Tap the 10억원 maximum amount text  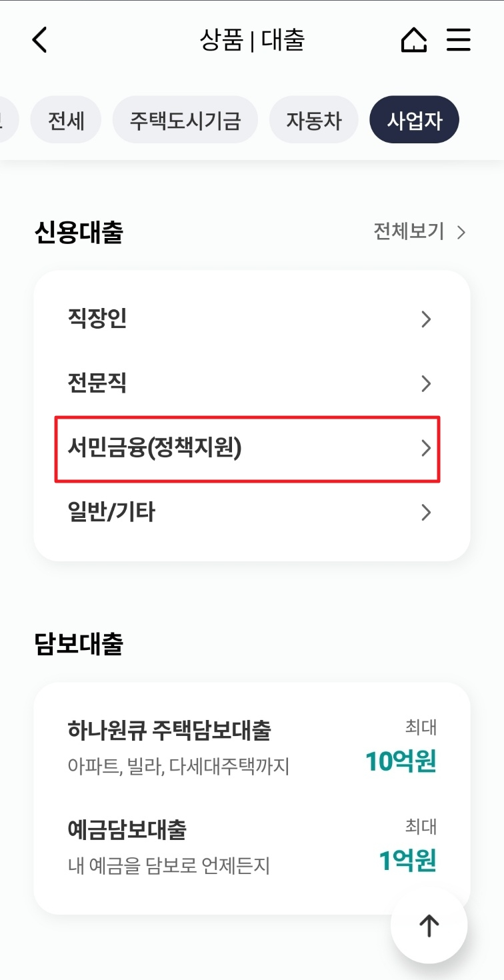point(399,763)
